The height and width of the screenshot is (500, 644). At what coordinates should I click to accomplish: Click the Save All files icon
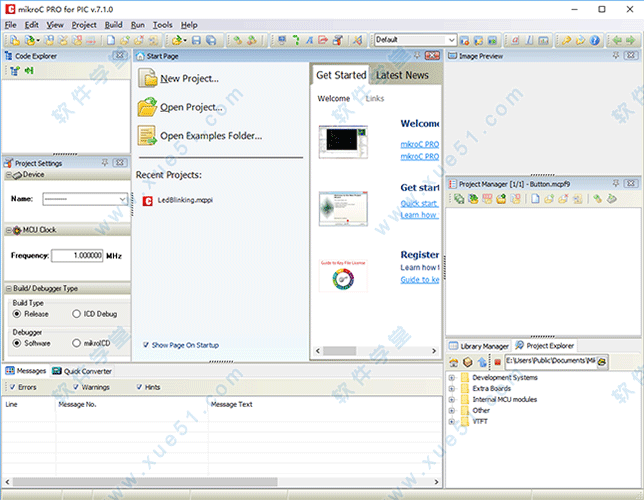tap(211, 40)
